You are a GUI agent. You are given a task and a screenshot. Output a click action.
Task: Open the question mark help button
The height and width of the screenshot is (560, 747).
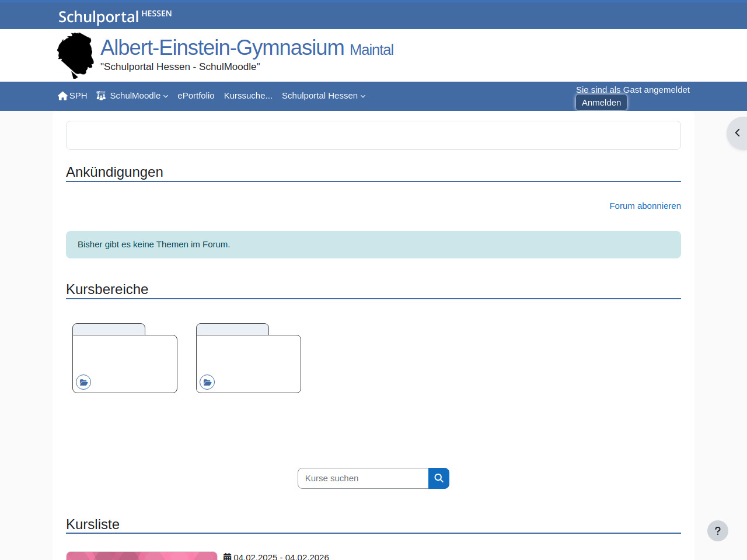point(717,531)
